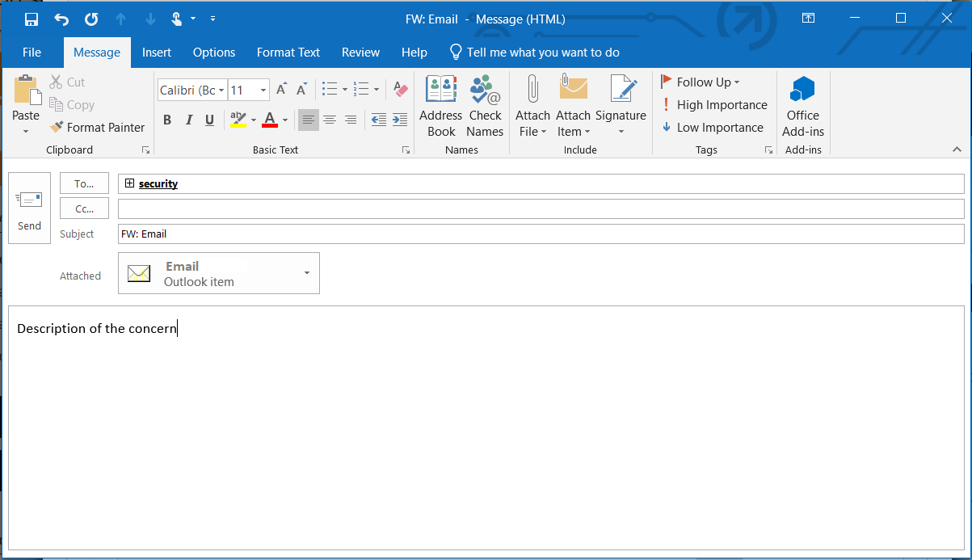Increase font size with grow font icon
The image size is (972, 560).
[x=281, y=90]
